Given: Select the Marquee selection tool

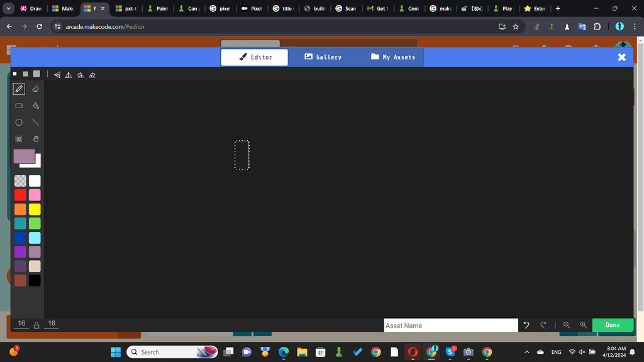Looking at the screenshot, I should (x=19, y=139).
